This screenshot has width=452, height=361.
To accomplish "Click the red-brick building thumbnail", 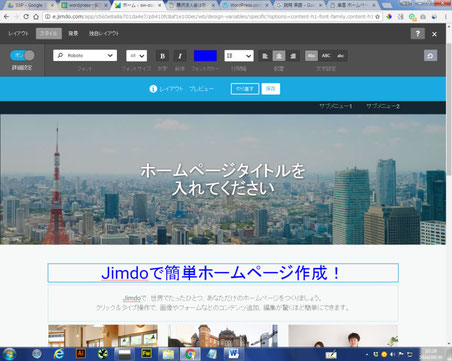I will 223,336.
